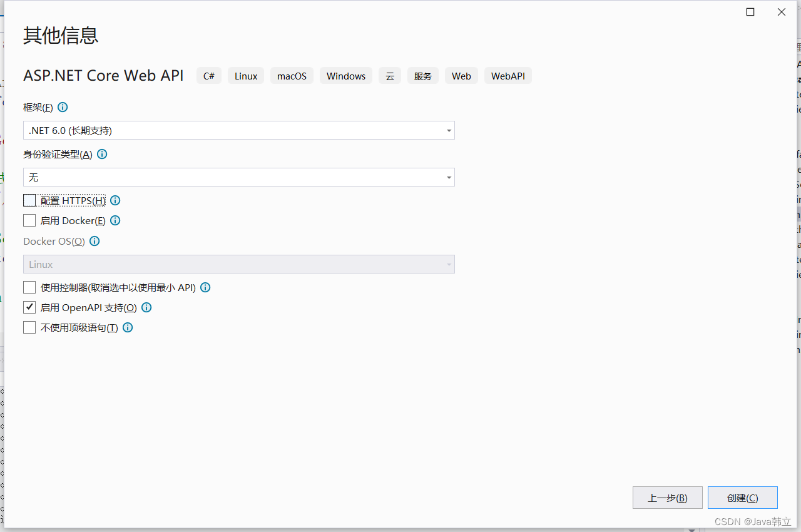Screen dimensions: 801x532
Task: Tick the 启用 Docker(E) checkbox
Action: point(29,220)
